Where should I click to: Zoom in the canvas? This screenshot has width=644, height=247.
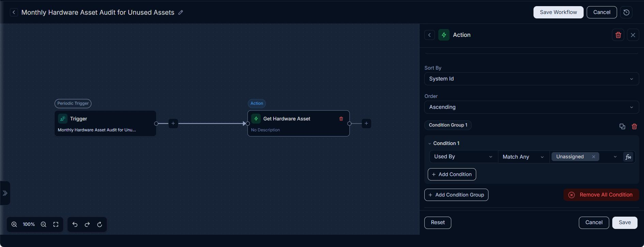pyautogui.click(x=14, y=224)
